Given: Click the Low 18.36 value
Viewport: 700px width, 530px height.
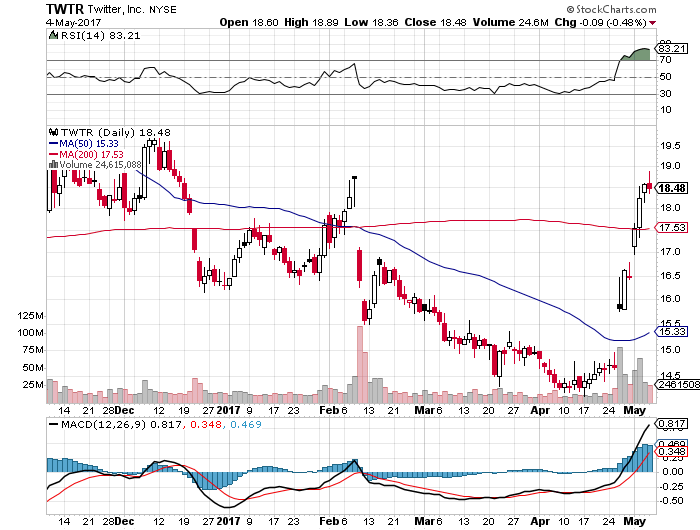Looking at the screenshot, I should [x=371, y=22].
